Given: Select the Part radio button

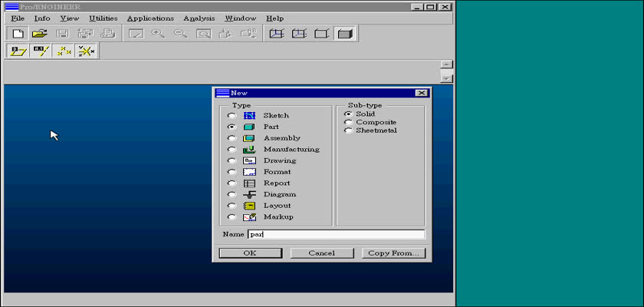Looking at the screenshot, I should point(232,127).
